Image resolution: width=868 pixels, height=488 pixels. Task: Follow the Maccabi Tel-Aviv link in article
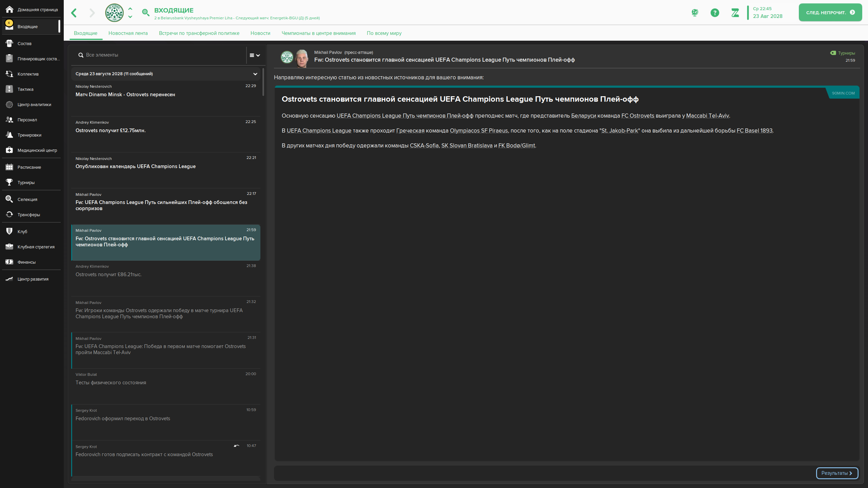(707, 116)
